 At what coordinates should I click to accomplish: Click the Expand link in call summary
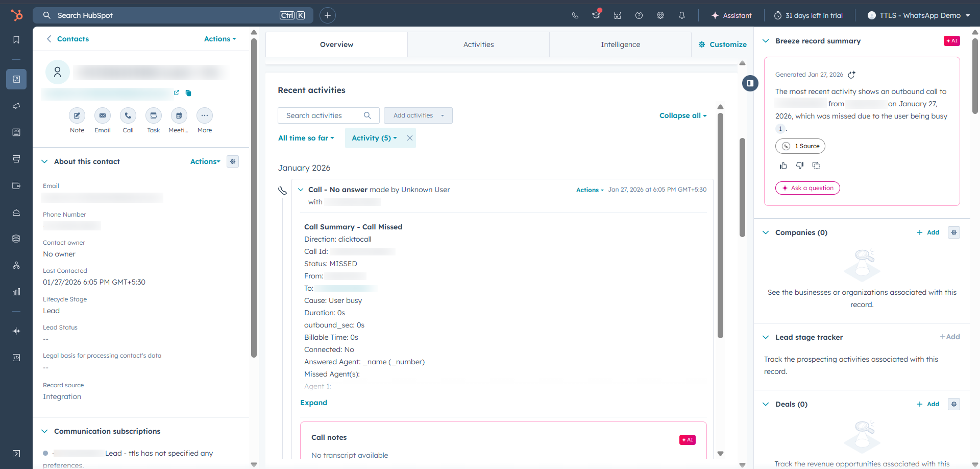click(313, 403)
